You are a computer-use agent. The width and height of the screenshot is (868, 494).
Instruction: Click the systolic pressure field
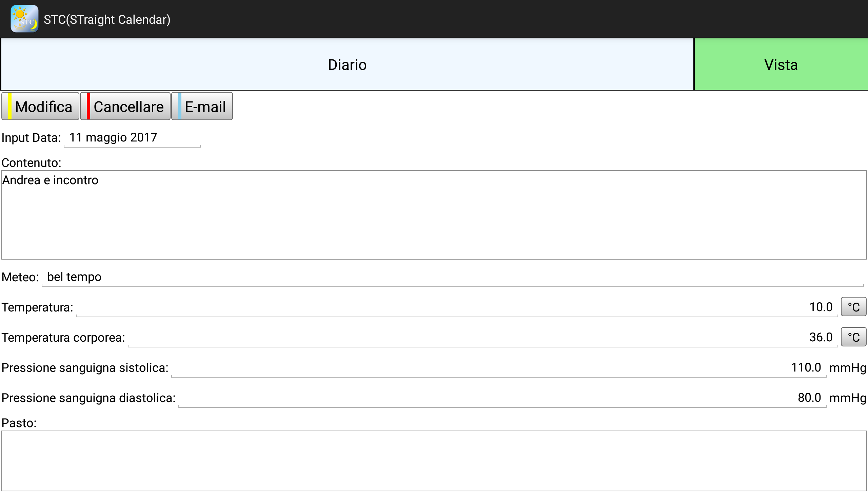[x=498, y=368]
